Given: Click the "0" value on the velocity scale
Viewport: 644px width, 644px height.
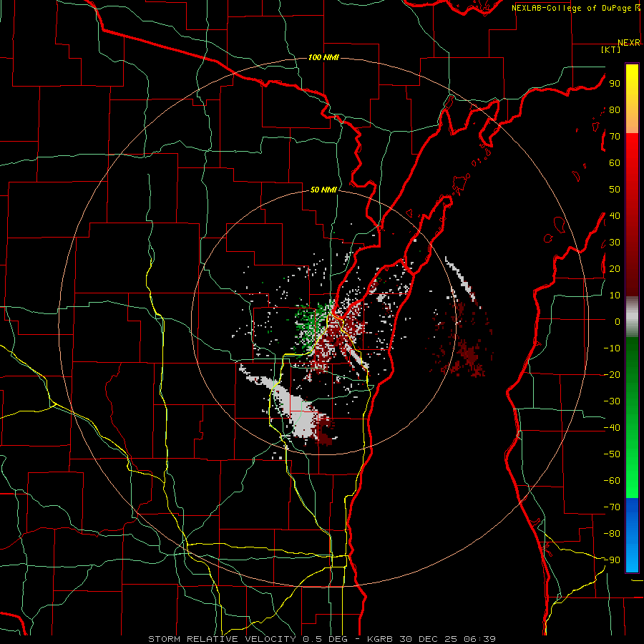Looking at the screenshot, I should pos(618,321).
